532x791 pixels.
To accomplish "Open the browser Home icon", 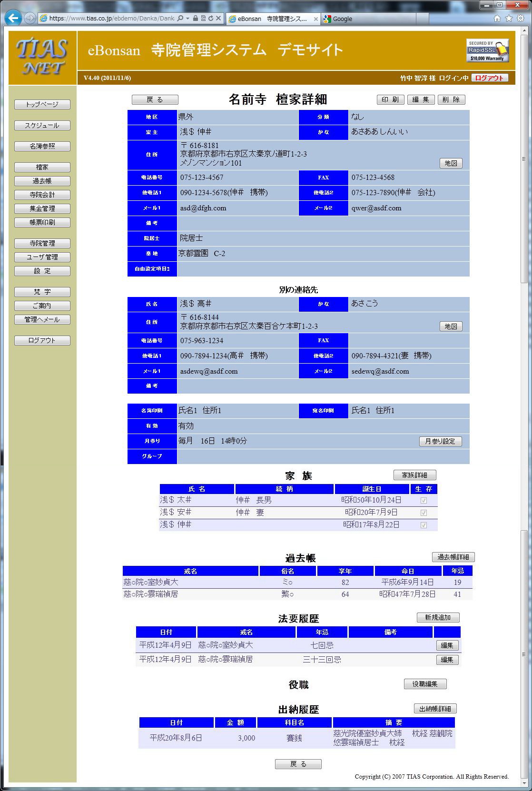I will [497, 19].
